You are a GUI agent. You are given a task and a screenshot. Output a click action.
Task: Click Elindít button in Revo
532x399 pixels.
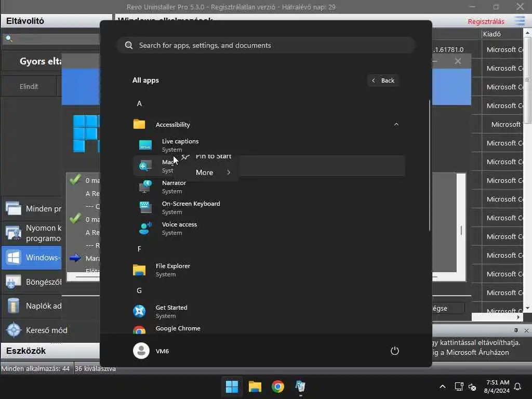(x=29, y=87)
